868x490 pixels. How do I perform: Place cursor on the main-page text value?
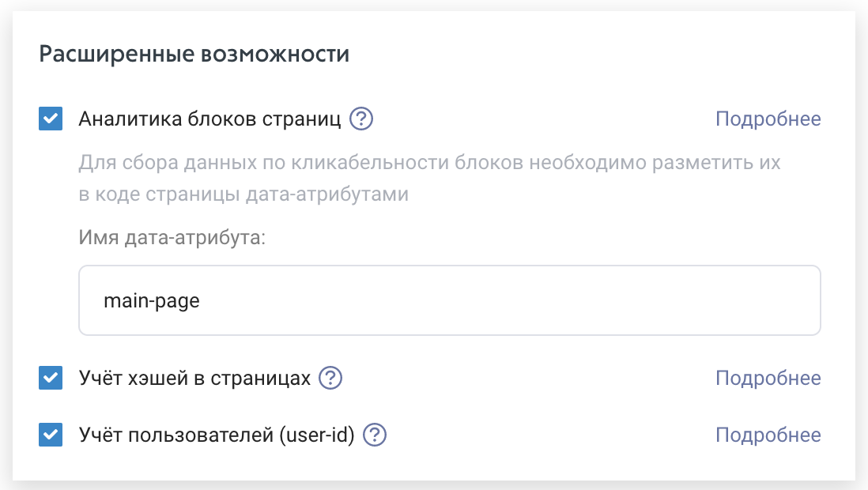tap(152, 301)
